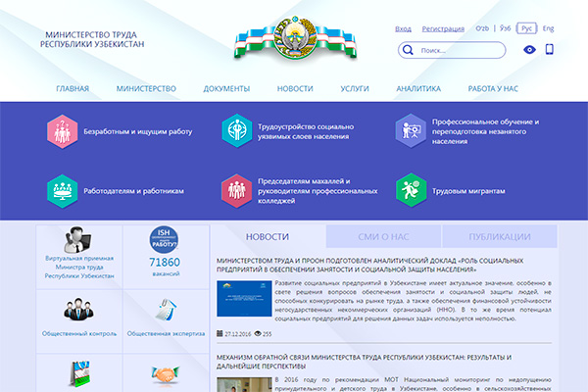Click the mahalla chairmen icon
The width and height of the screenshot is (588, 392).
point(236,189)
